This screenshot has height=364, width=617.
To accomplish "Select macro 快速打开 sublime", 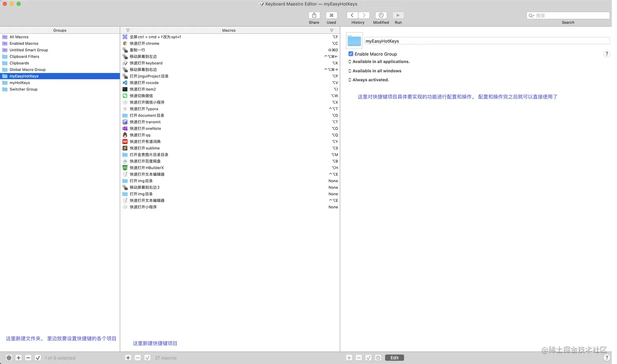I will coord(230,148).
